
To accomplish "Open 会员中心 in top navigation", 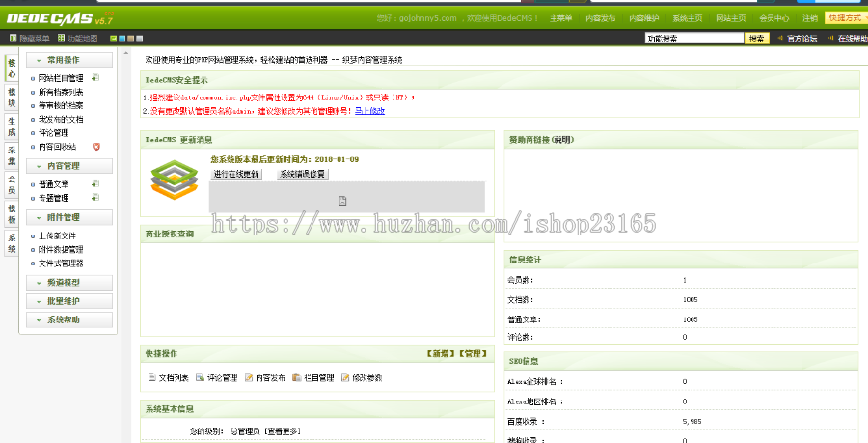I will (x=773, y=18).
